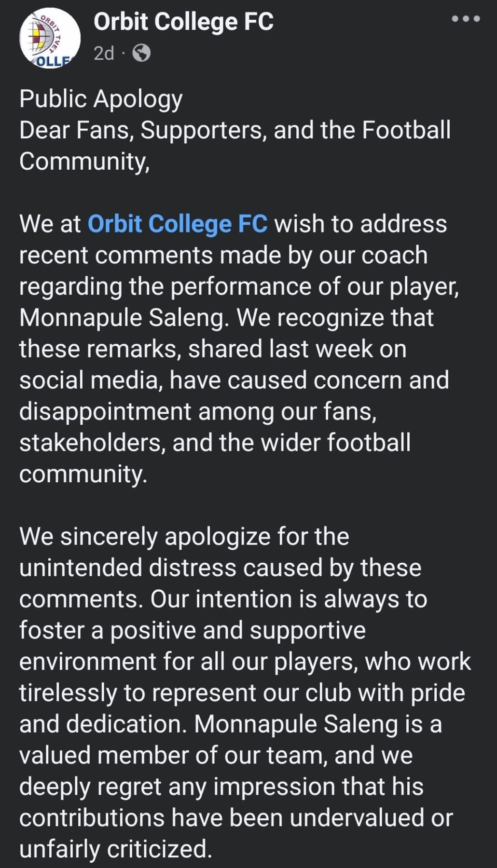Click the word "community." ending first paragraph

click(83, 474)
